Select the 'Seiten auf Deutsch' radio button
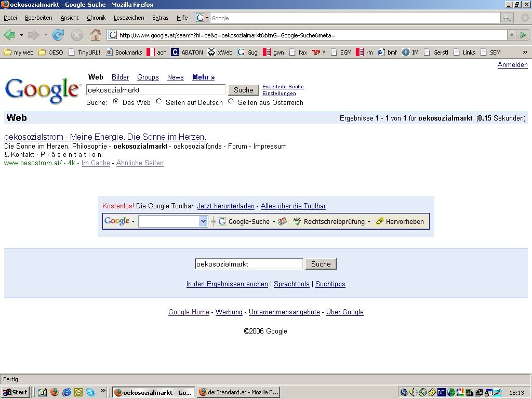 coord(159,102)
